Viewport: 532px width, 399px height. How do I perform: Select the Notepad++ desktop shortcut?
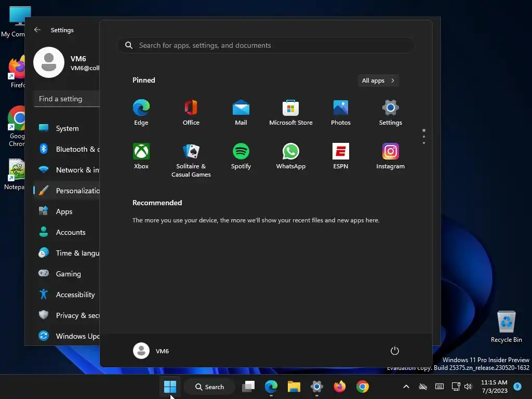click(15, 175)
